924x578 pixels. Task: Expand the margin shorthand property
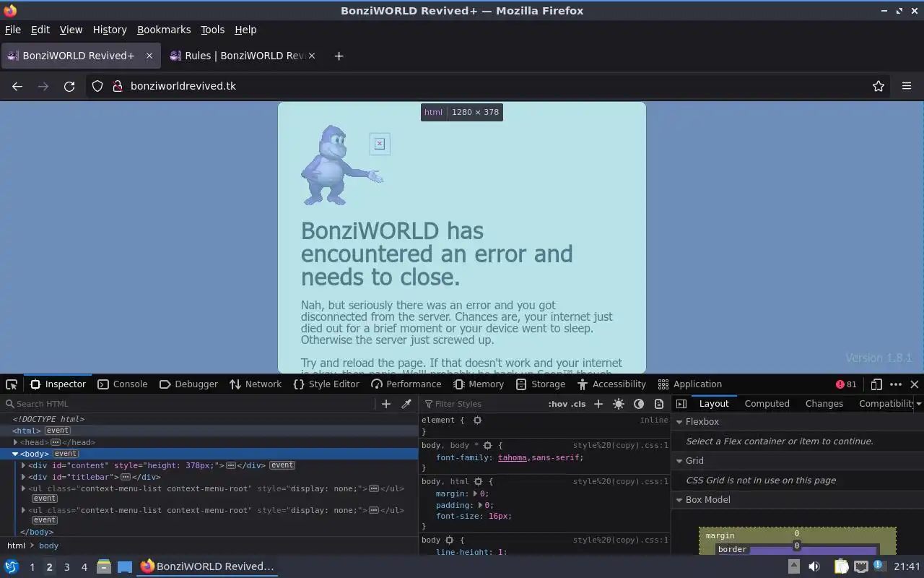[x=476, y=493]
